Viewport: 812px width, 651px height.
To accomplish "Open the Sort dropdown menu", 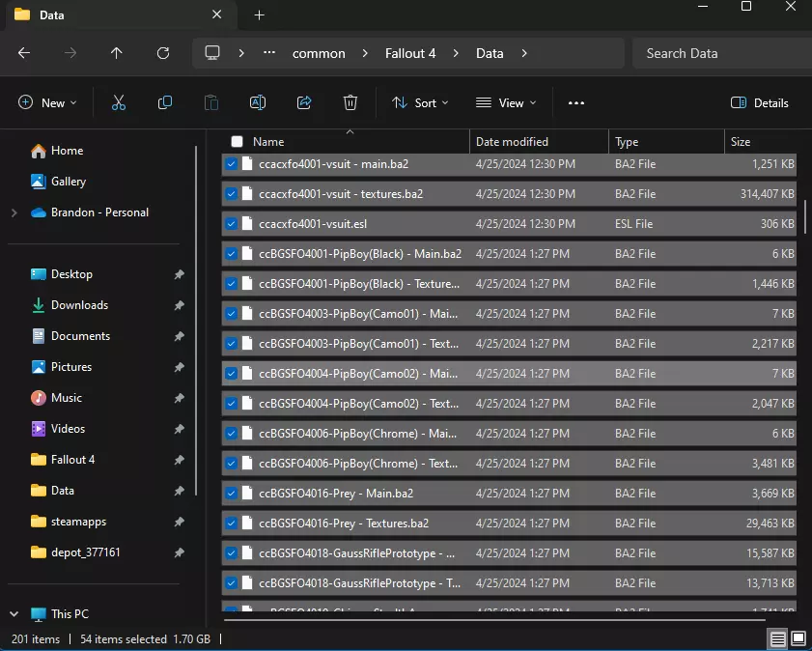I will coord(420,102).
